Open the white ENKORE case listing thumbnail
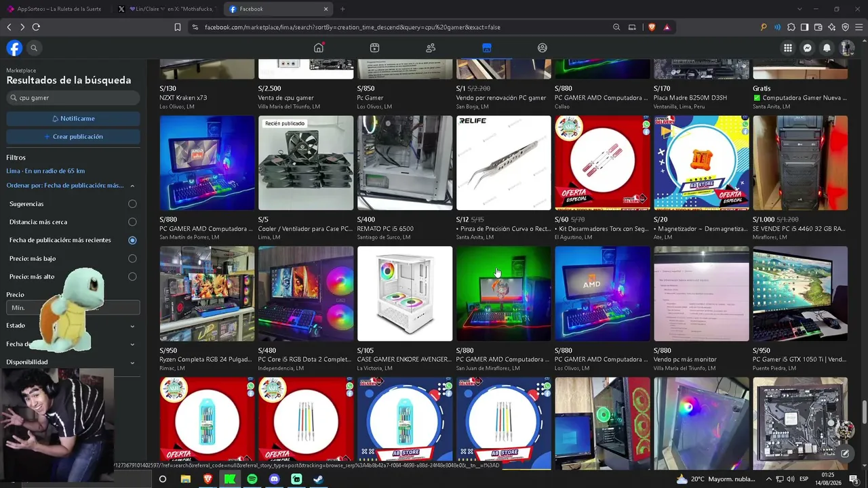This screenshot has height=488, width=868. [405, 293]
